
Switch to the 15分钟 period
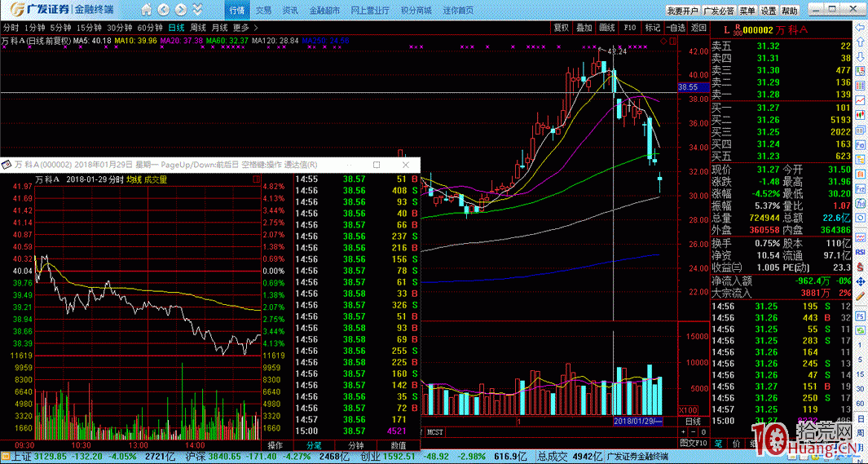(x=89, y=28)
